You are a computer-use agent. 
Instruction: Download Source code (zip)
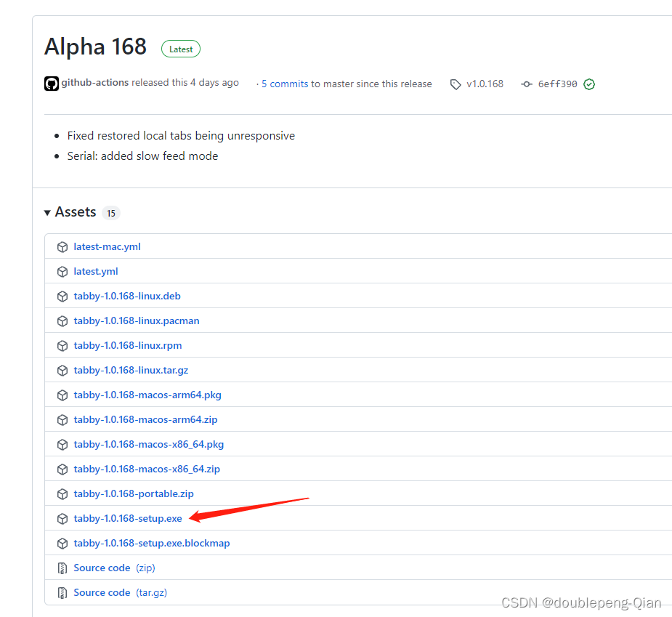click(115, 568)
